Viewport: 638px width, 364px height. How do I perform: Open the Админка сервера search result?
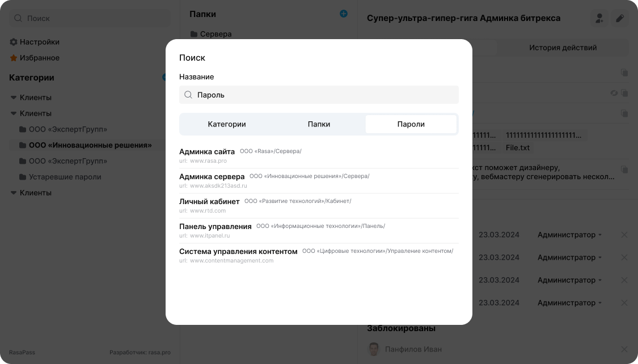coord(212,177)
